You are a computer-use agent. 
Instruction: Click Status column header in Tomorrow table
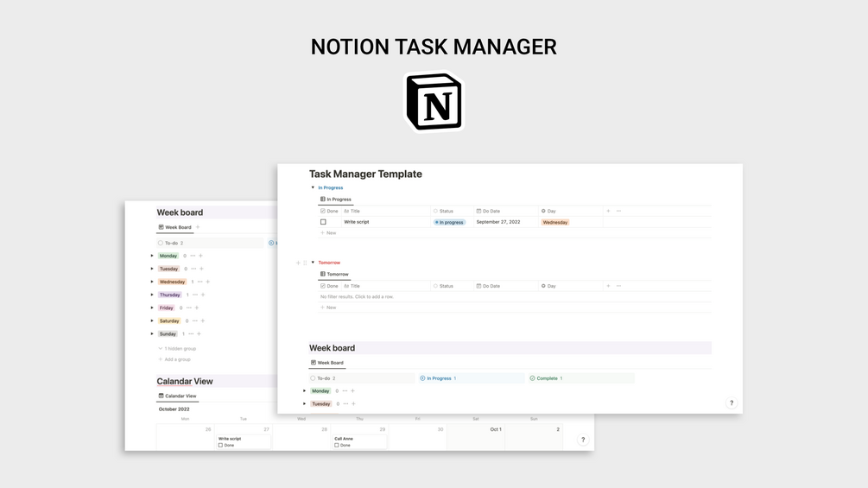[x=443, y=286]
